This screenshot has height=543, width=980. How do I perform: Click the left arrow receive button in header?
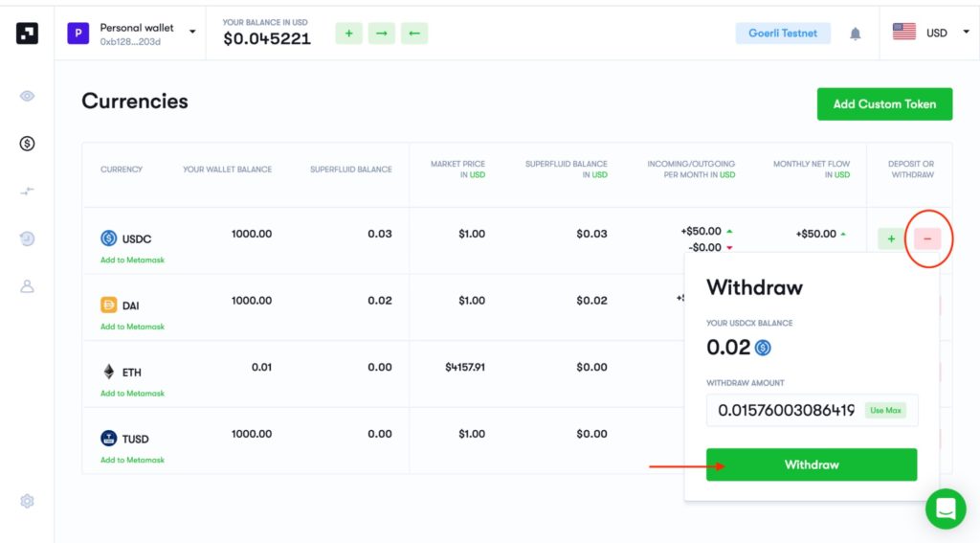(414, 34)
